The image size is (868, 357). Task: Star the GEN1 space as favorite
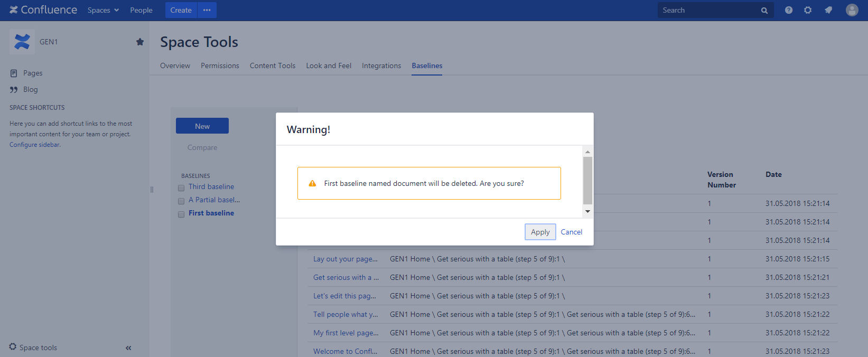pyautogui.click(x=140, y=42)
